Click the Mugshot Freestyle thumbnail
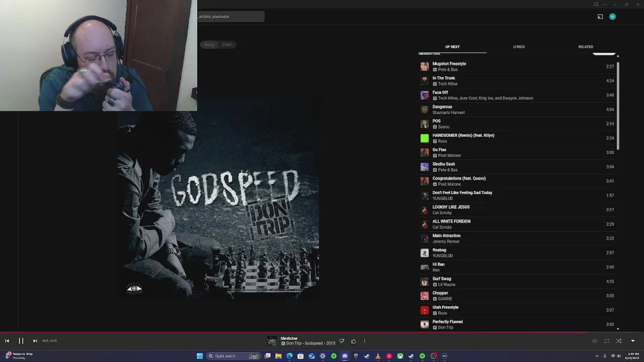Image resolution: width=644 pixels, height=362 pixels. pos(425,66)
